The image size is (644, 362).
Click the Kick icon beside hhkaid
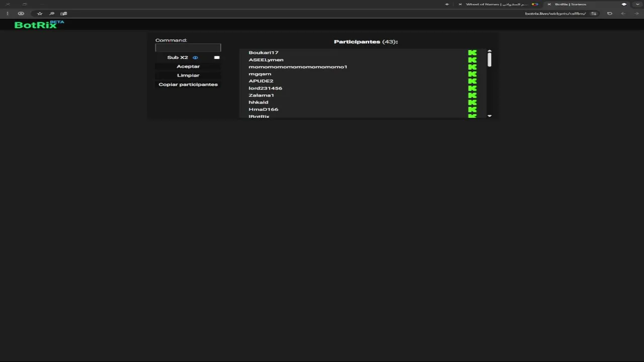point(472,102)
